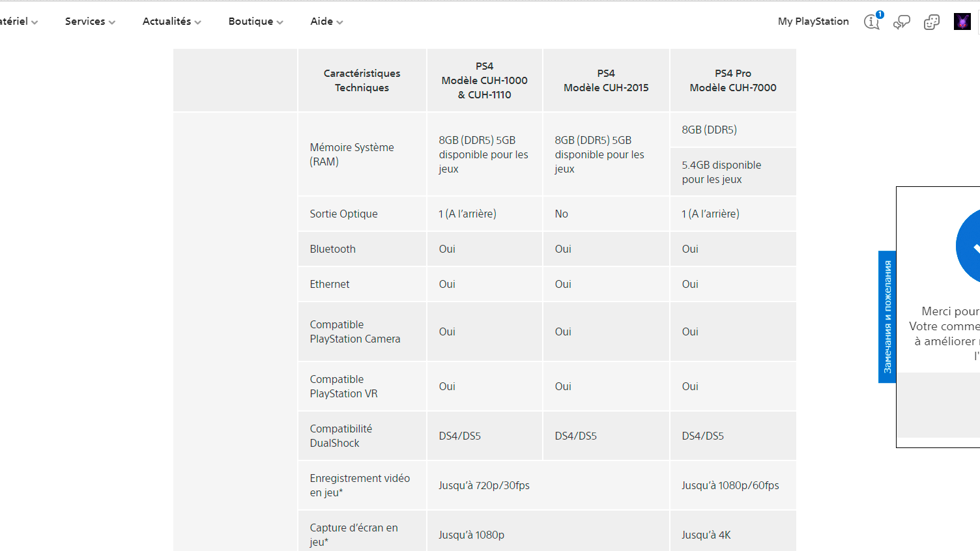This screenshot has width=980, height=551.
Task: Click the PS4 Pro Modèle CUH-7000 header
Action: 733,81
